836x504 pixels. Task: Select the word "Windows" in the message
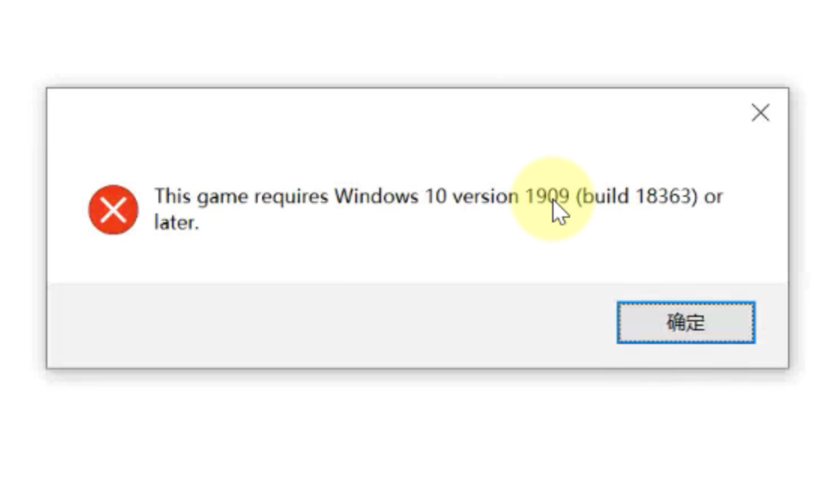click(x=376, y=196)
